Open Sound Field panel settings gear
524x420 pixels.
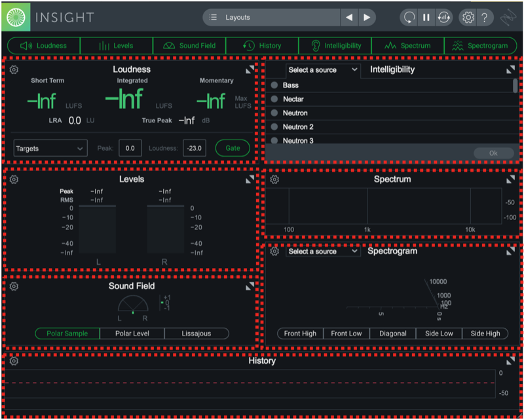[x=14, y=286]
